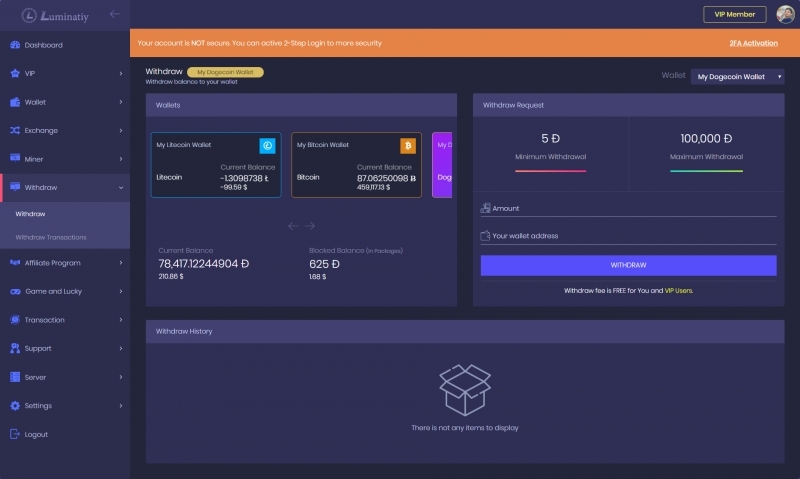
Task: Click the Settings gear icon
Action: [15, 406]
